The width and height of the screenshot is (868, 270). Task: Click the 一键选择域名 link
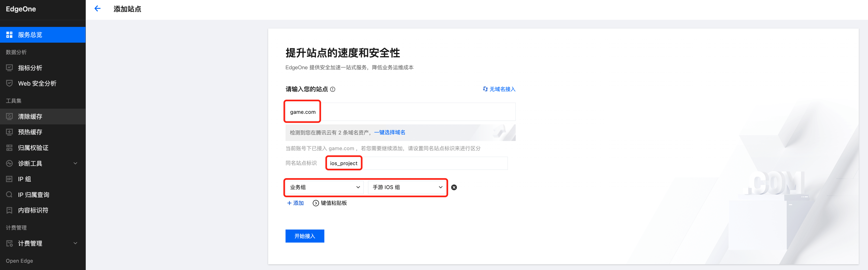point(389,133)
